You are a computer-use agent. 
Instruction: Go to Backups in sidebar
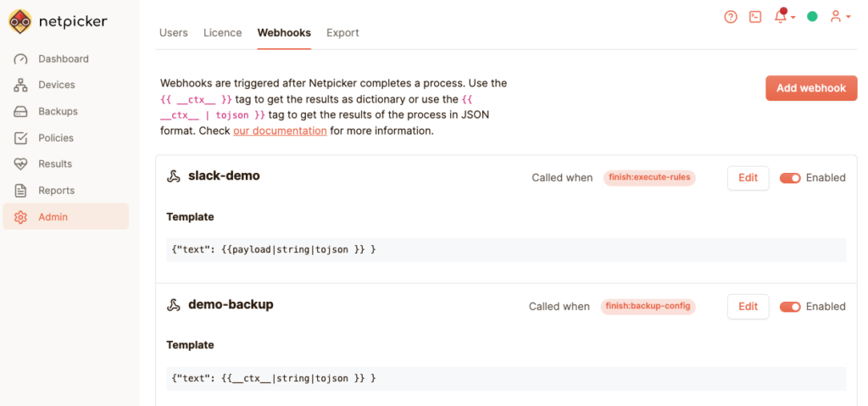coord(58,111)
